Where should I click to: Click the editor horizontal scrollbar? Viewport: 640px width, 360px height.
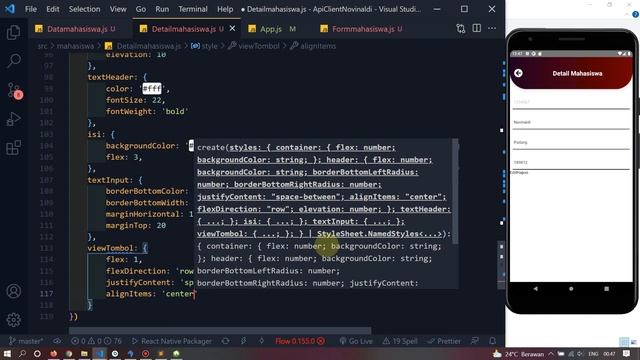click(220, 330)
